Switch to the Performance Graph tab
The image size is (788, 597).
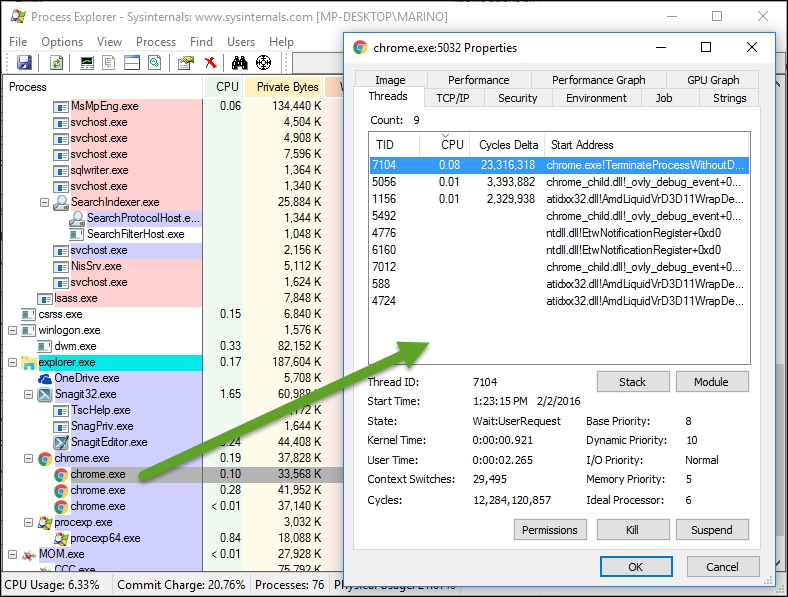[x=599, y=80]
